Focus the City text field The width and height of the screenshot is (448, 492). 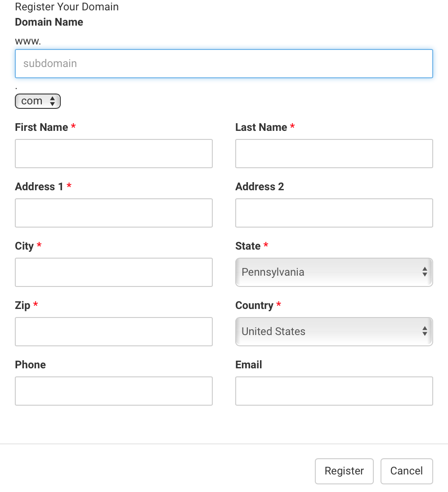tap(114, 272)
